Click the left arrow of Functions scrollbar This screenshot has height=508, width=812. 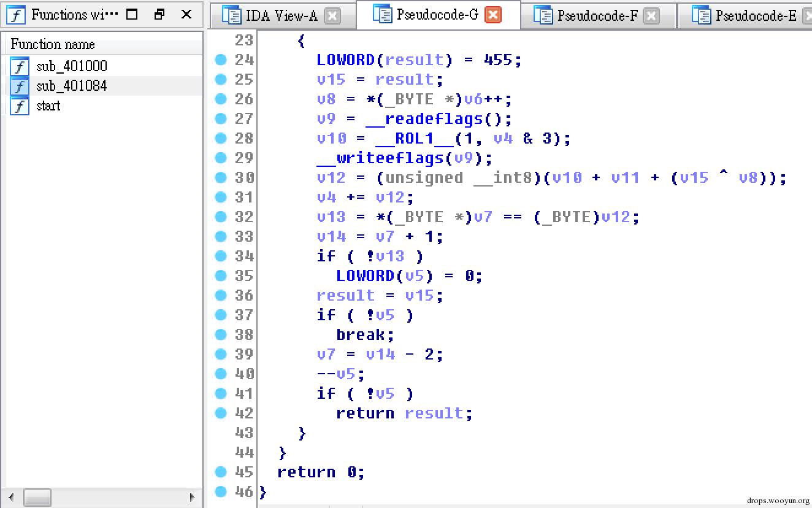(12, 498)
